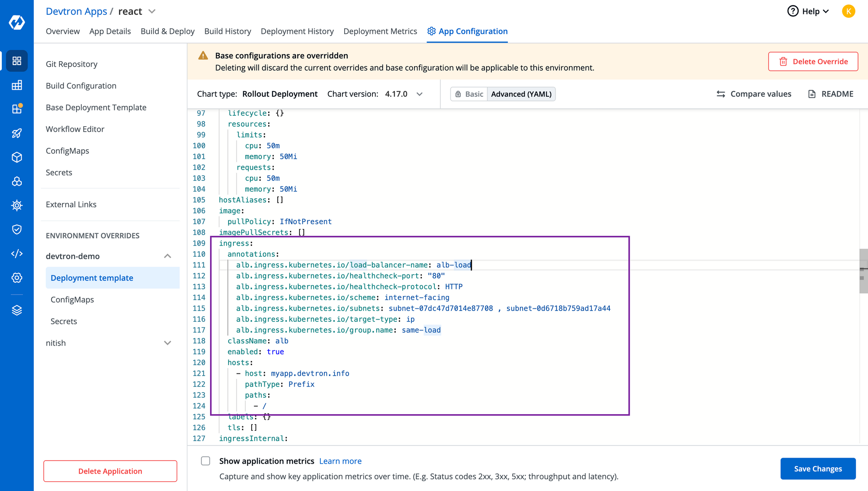The width and height of the screenshot is (868, 491).
Task: Click the Delete Override button
Action: 815,62
